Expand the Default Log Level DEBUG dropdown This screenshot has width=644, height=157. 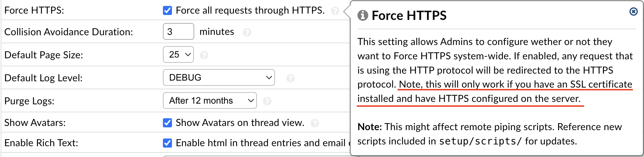pos(219,77)
